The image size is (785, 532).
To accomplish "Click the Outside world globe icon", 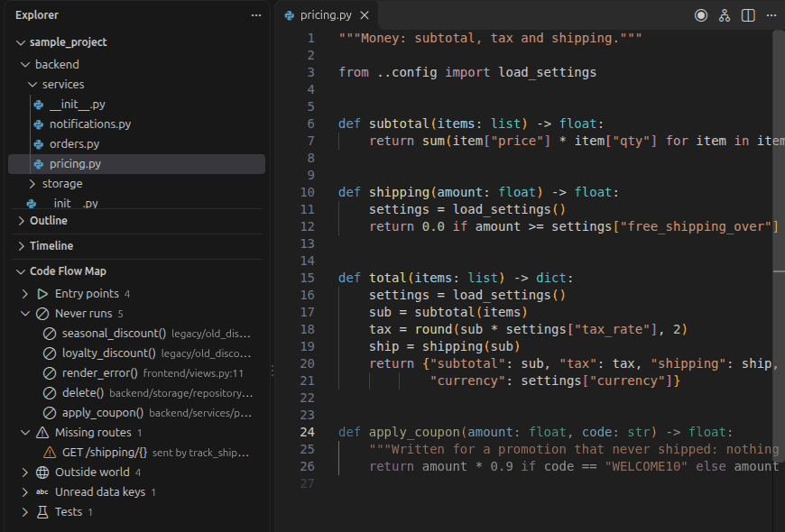I will pyautogui.click(x=42, y=472).
